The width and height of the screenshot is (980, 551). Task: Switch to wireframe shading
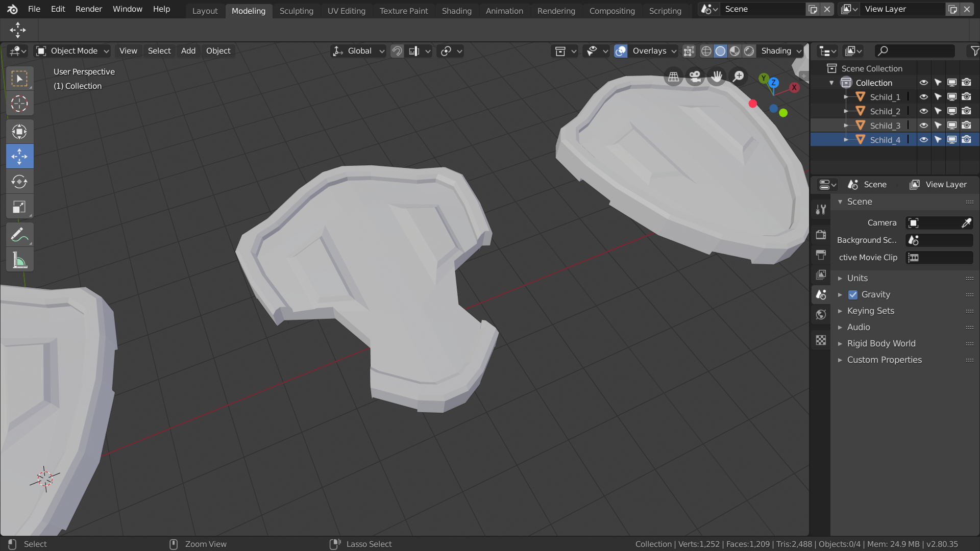(x=706, y=51)
